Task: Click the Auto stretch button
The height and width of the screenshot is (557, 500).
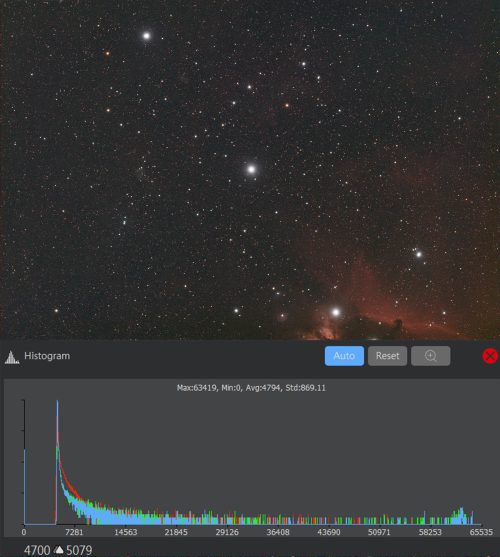Action: [344, 356]
